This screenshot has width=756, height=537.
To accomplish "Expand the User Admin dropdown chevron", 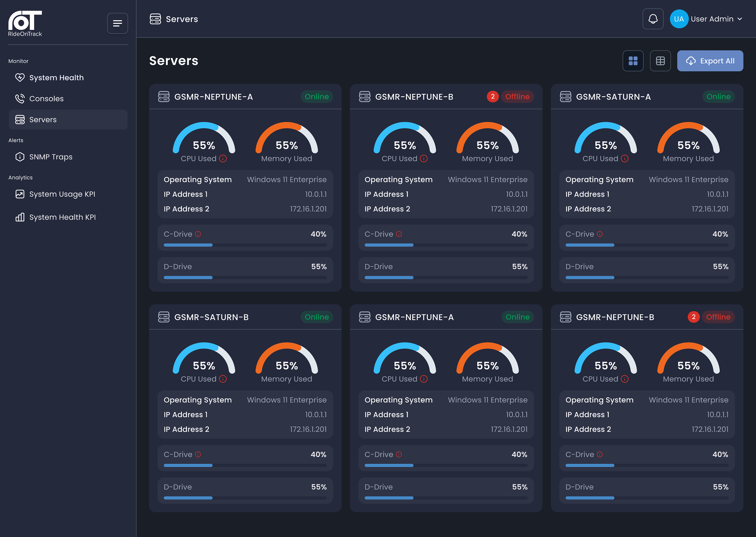I will (x=740, y=19).
